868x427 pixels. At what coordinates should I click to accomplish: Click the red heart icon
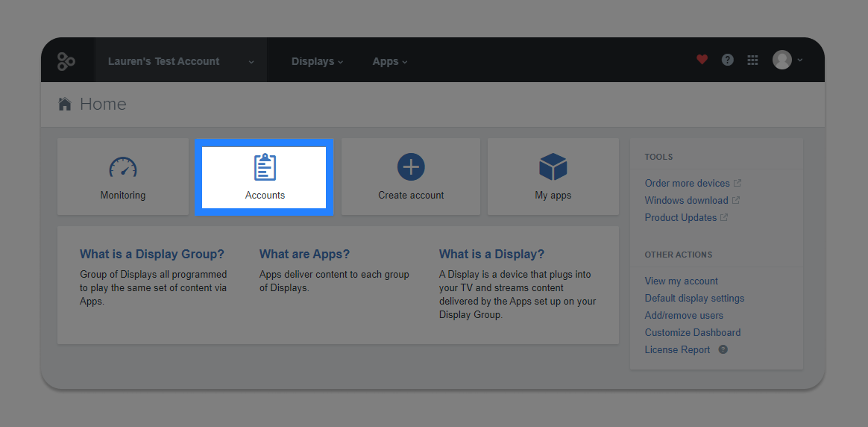click(702, 60)
